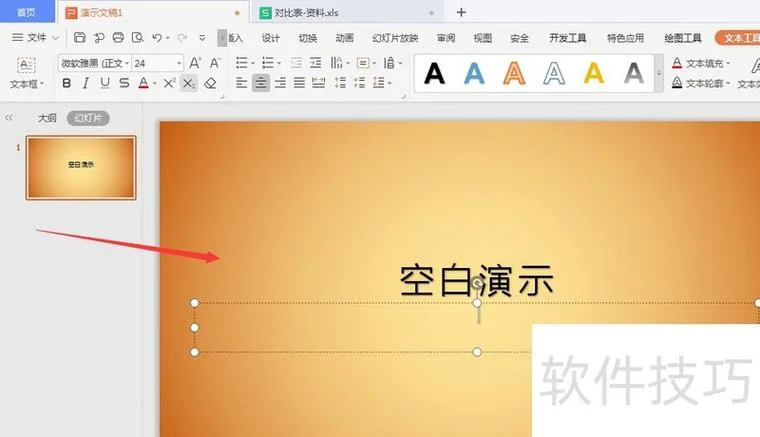The image size is (760, 437).
Task: Clear formatting with the eraser icon
Action: coord(210,83)
